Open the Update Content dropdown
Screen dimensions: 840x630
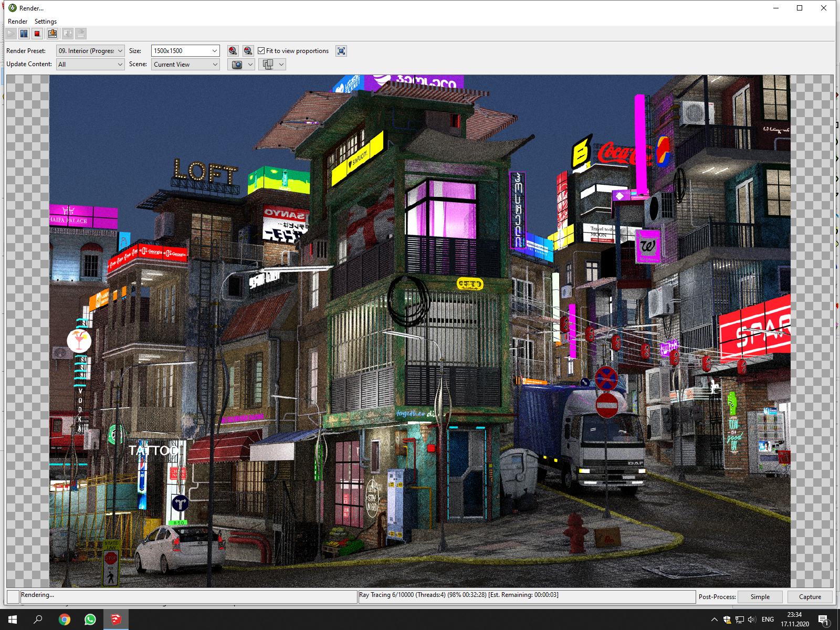tap(90, 65)
